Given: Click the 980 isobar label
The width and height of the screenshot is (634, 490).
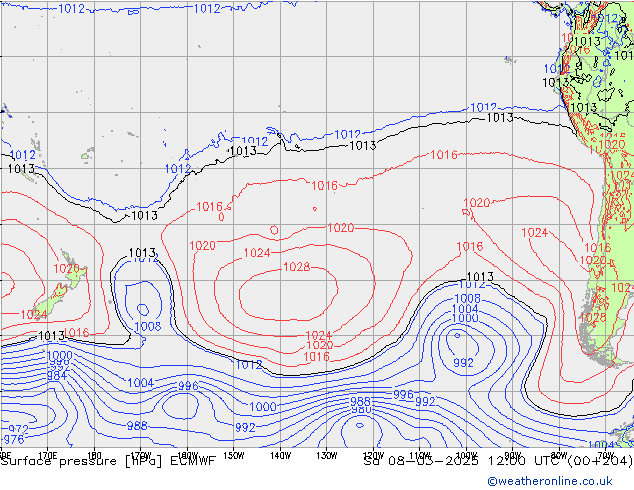Looking at the screenshot, I should (x=361, y=410).
